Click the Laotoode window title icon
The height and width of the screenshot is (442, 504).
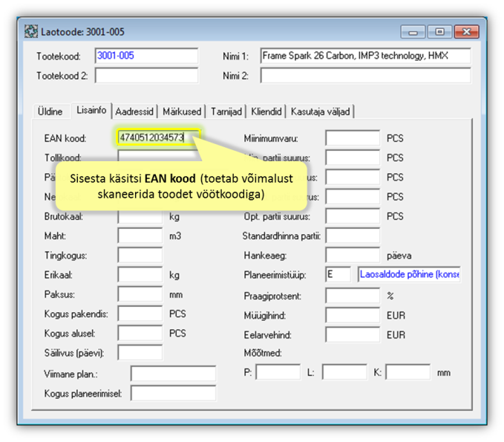pos(31,31)
